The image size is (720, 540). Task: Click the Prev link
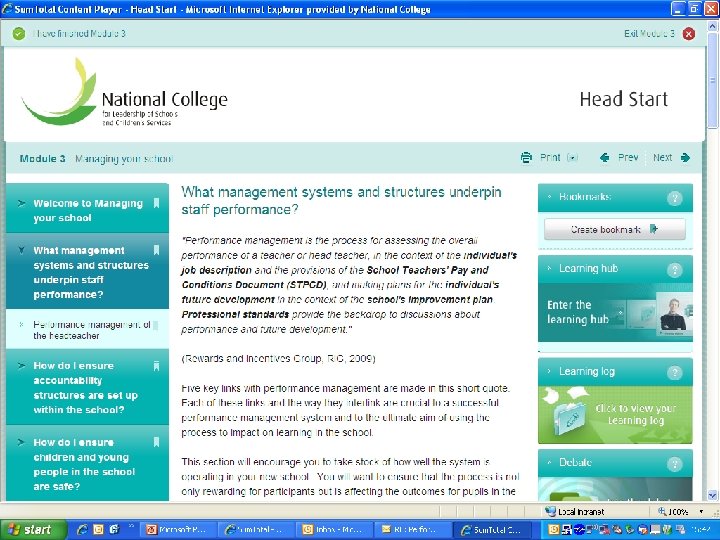pyautogui.click(x=628, y=158)
